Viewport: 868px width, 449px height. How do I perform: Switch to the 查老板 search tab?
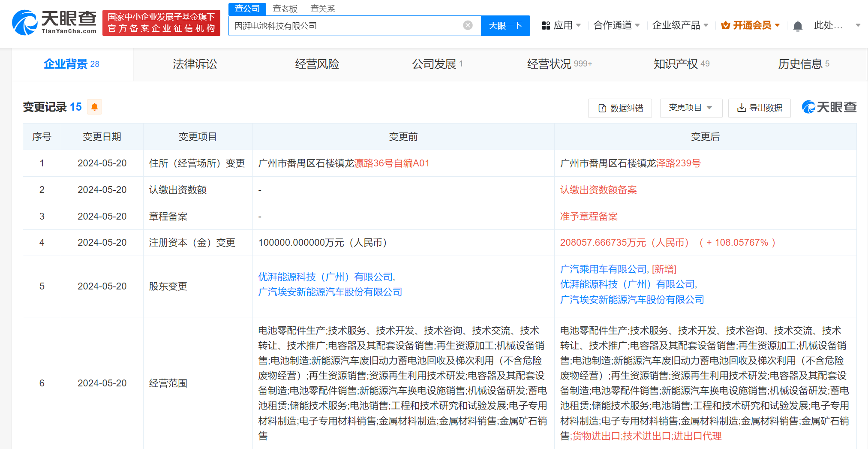(285, 9)
